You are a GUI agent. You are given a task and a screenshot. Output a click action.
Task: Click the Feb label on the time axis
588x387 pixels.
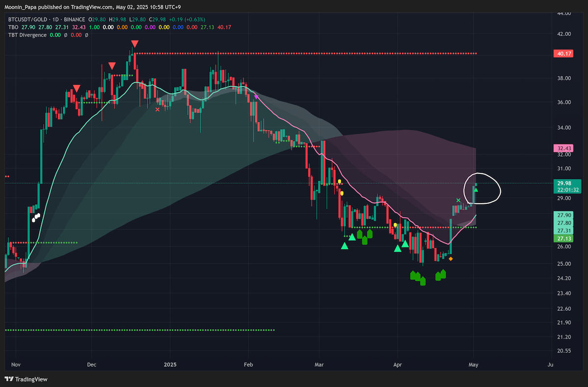pyautogui.click(x=248, y=365)
